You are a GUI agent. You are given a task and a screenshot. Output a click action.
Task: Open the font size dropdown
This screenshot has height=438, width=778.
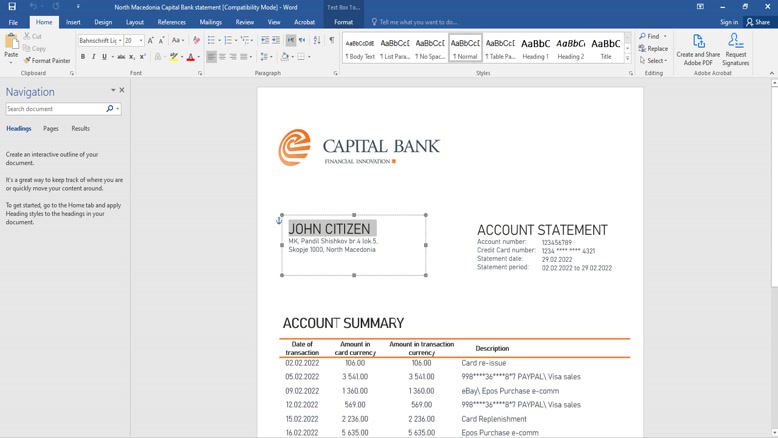(x=141, y=41)
